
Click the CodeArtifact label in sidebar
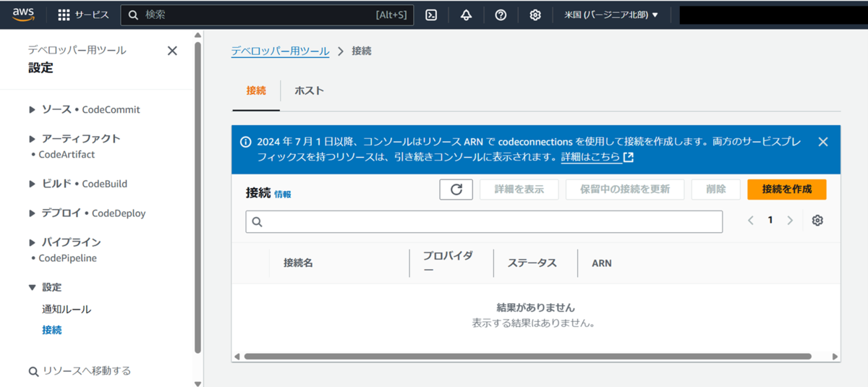(67, 155)
